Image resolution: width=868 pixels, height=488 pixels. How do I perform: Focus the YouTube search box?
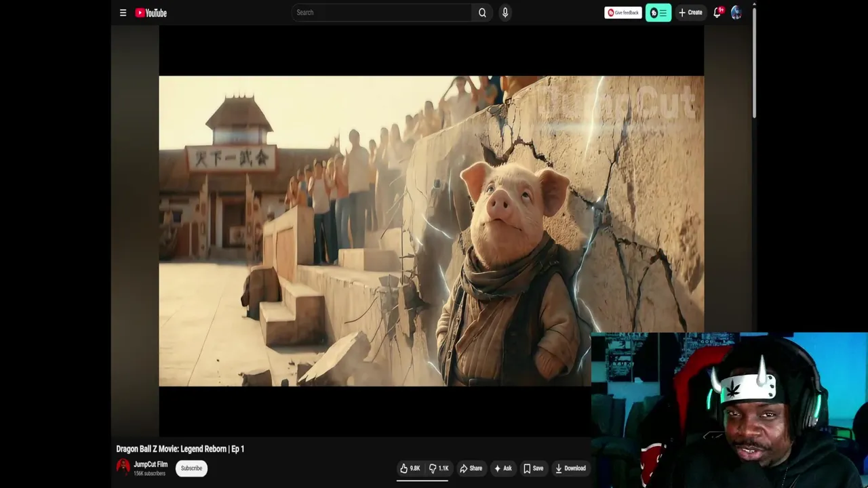click(x=382, y=12)
